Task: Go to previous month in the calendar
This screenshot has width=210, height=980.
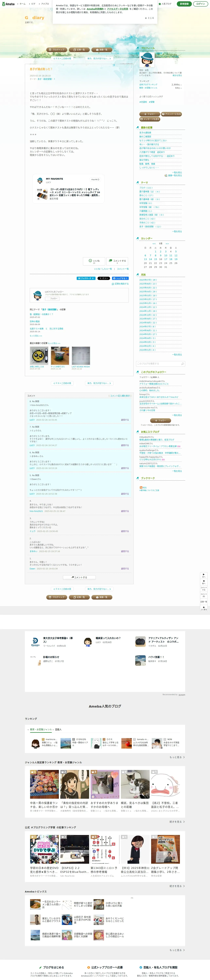Action: click(154, 244)
